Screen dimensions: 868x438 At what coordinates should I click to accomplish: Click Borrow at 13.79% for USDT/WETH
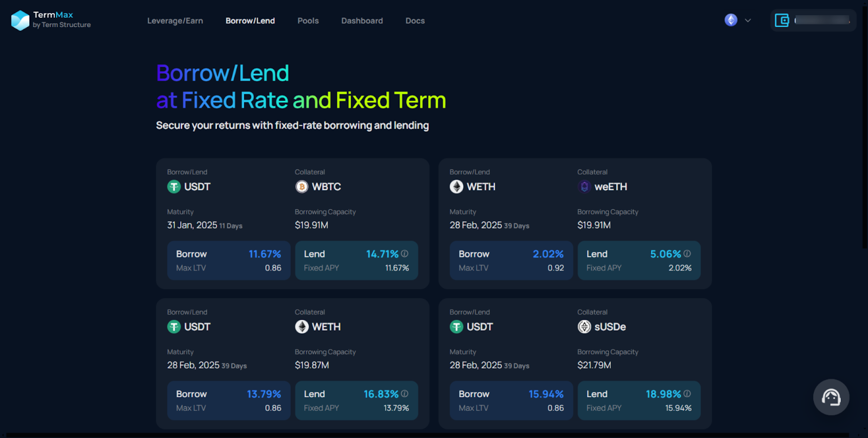pos(228,401)
